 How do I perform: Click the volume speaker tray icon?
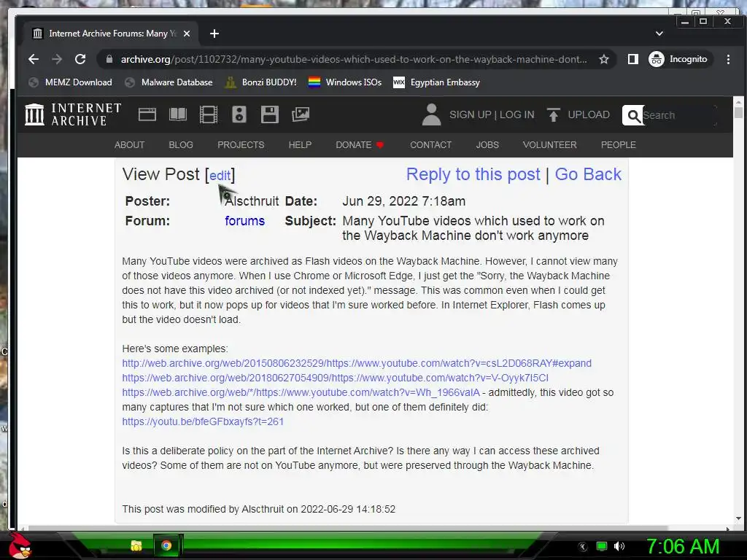(619, 546)
